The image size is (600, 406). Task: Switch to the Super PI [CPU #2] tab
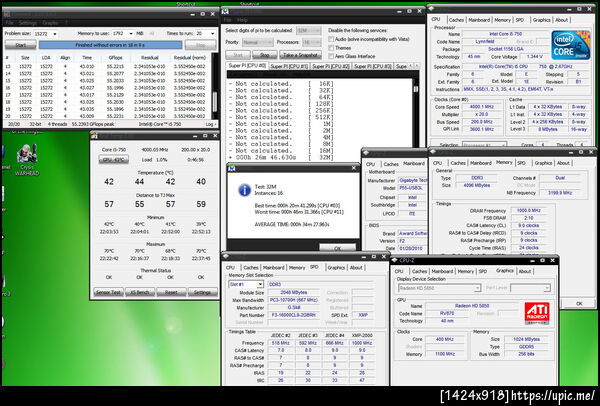[331, 66]
